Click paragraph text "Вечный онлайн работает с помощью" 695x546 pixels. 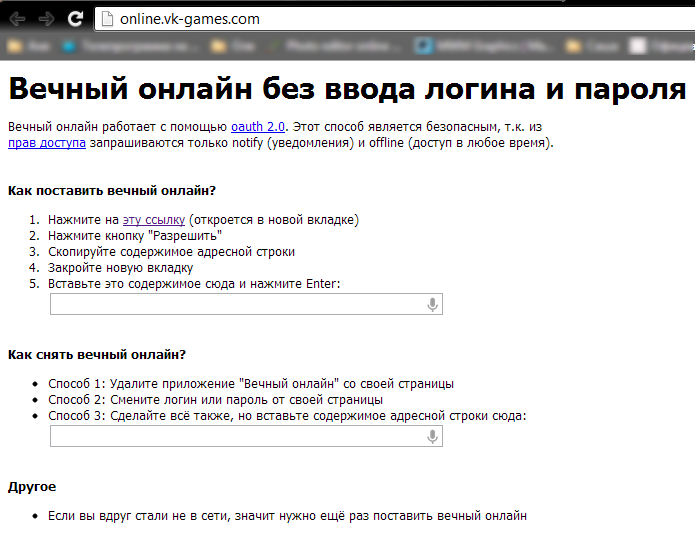[117, 127]
